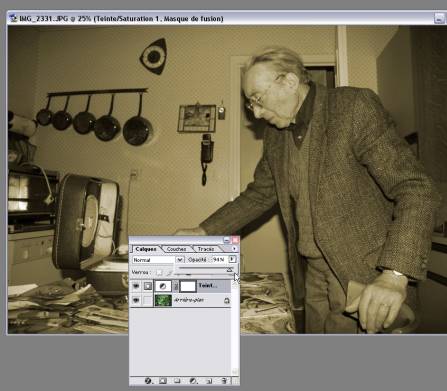Select the Hue/Saturation adjustment thumbnail icon
Image resolution: width=447 pixels, height=391 pixels.
click(163, 286)
